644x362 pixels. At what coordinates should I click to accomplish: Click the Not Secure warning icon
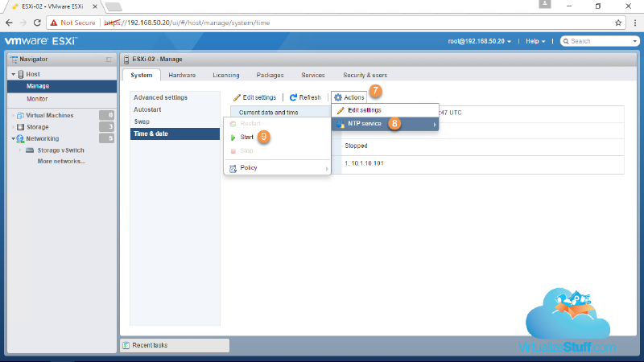tap(54, 23)
